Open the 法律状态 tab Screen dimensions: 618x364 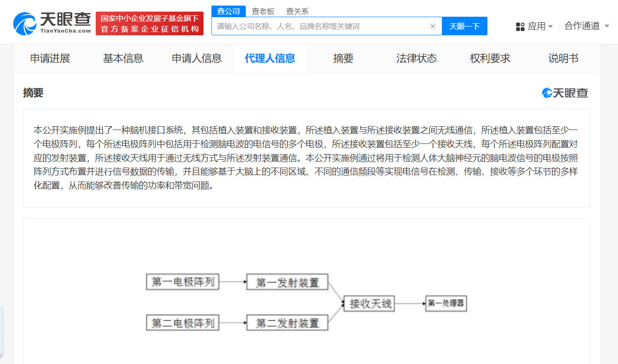[x=417, y=58]
